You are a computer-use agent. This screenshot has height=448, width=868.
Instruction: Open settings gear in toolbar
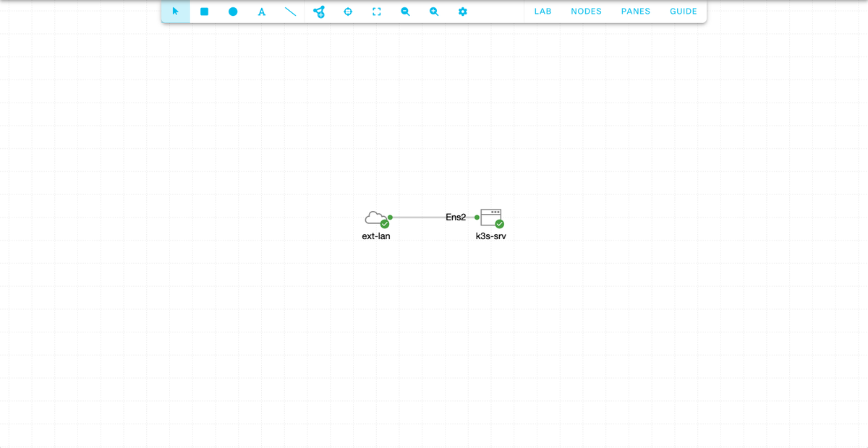pyautogui.click(x=463, y=12)
